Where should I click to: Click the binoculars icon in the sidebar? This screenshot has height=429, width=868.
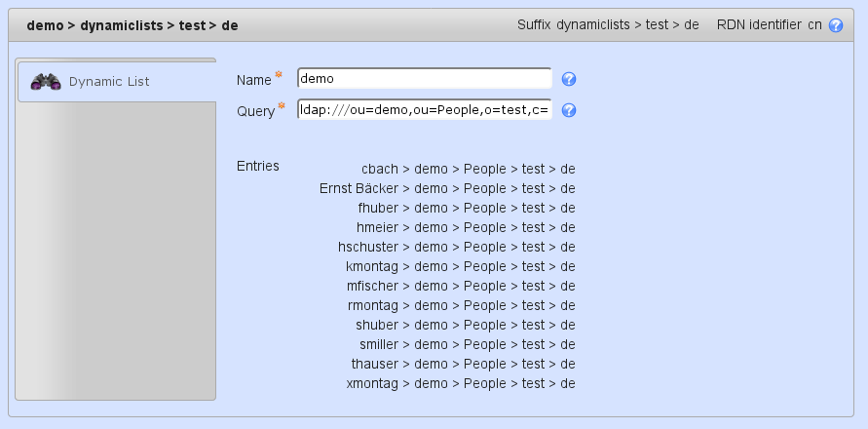(46, 82)
